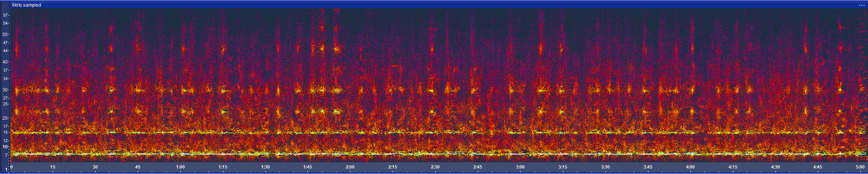Set playhead at 3:15 on the time ruler
868x174 pixels.
coord(562,167)
